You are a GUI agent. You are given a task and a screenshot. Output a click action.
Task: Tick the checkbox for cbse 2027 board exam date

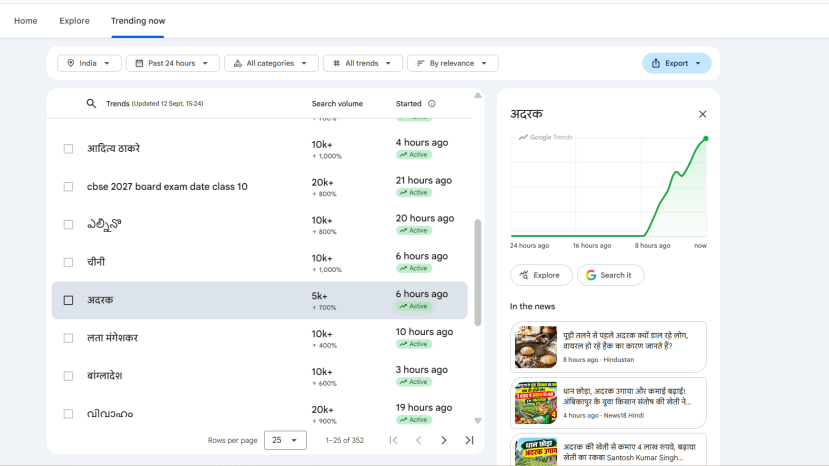68,187
